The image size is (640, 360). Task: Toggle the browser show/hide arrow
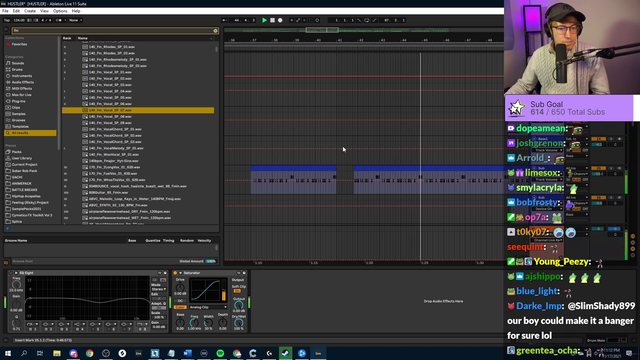(6, 30)
